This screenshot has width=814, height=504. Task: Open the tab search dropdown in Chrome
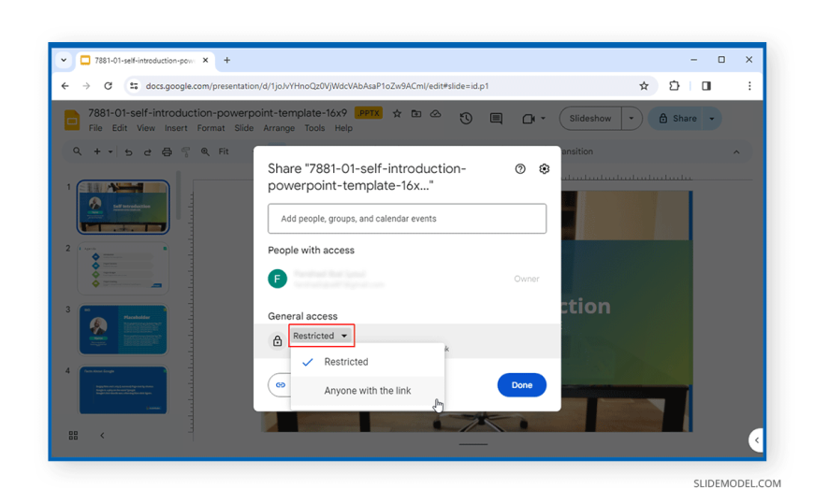click(64, 60)
